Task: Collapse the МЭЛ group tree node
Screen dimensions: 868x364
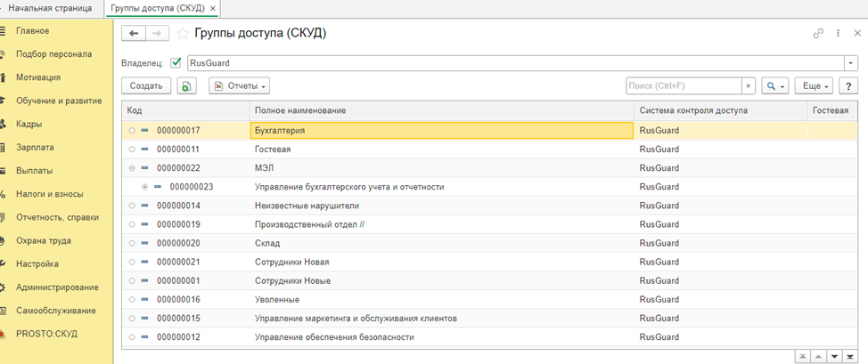Action: pos(132,168)
